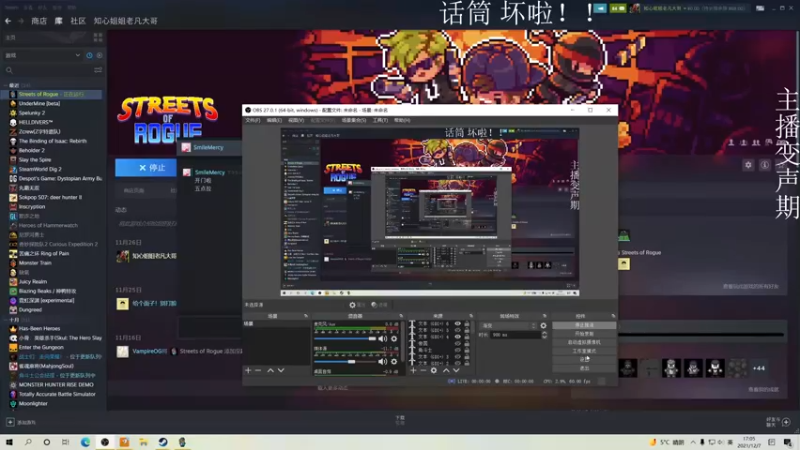800x450 pixels.
Task: Open selected source properties gear below sources
Action: click(434, 370)
